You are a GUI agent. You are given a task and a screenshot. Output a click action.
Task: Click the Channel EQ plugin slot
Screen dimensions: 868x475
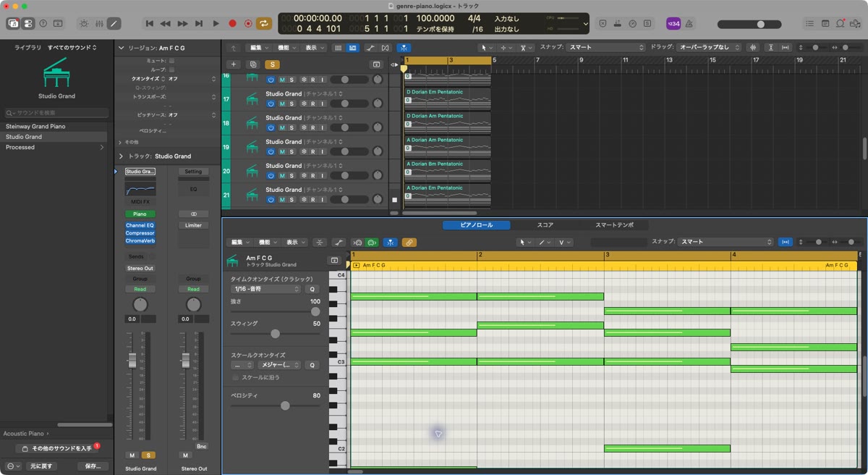pyautogui.click(x=140, y=225)
